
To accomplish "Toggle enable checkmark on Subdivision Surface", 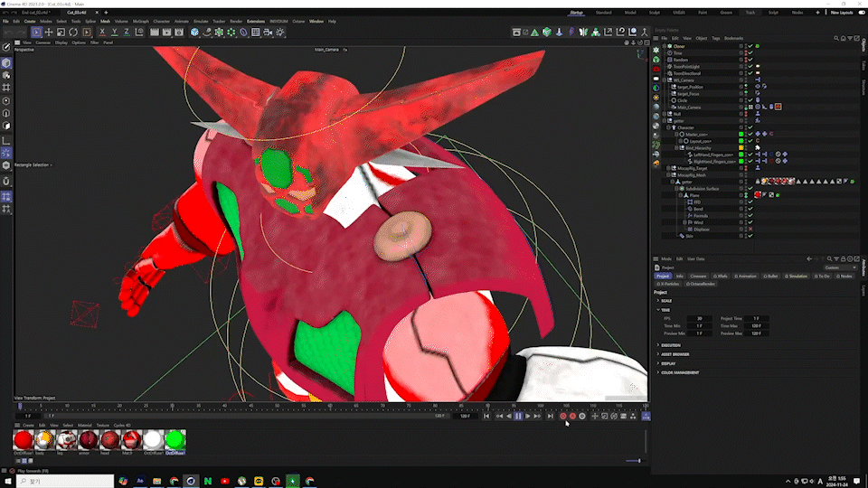I will (750, 189).
